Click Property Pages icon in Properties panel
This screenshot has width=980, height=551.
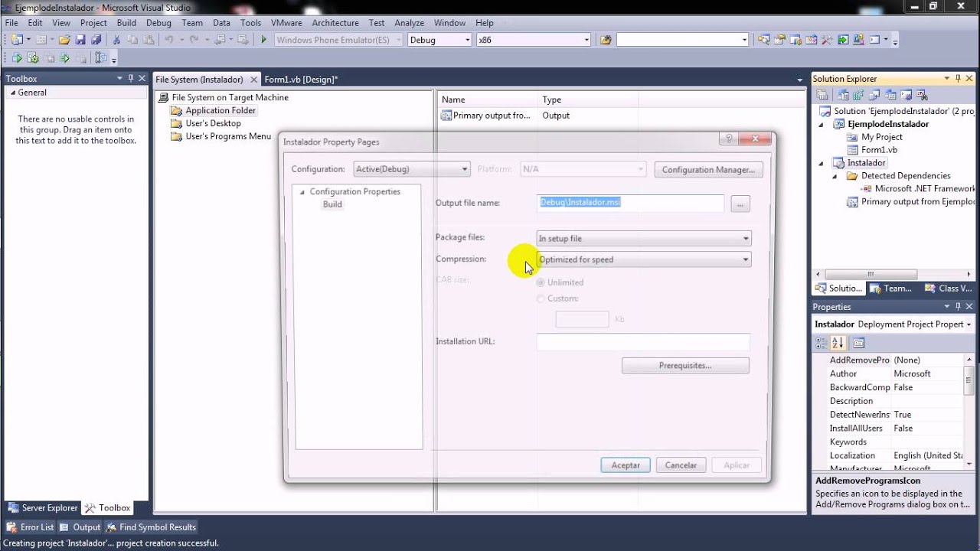[x=858, y=343]
